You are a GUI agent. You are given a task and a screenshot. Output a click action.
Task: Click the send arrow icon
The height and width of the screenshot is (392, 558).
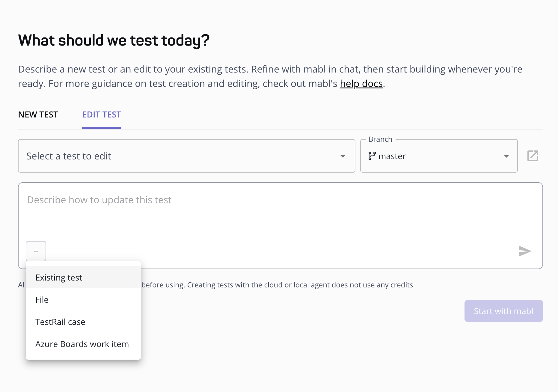click(525, 251)
